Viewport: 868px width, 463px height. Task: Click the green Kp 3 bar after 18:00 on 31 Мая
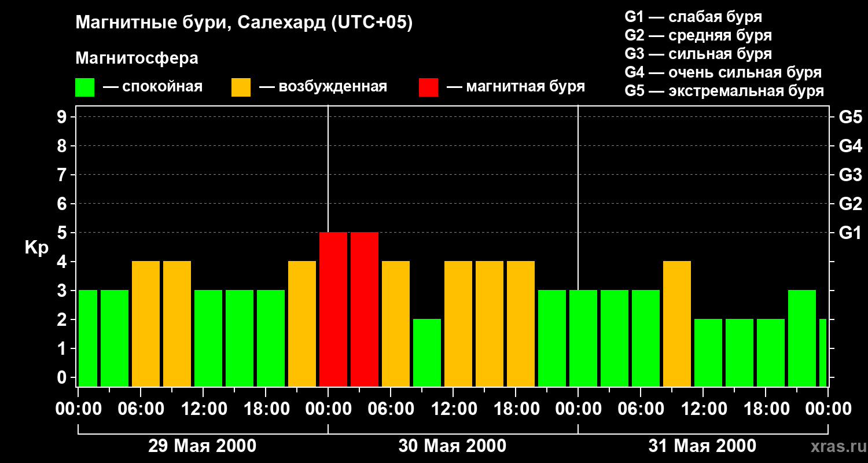[802, 339]
